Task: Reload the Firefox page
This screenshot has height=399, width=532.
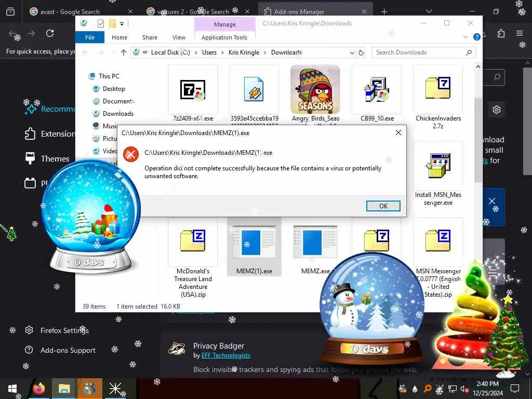Action: tap(50, 33)
